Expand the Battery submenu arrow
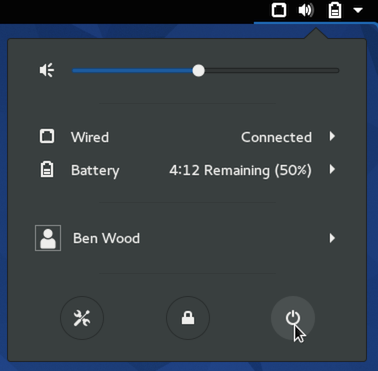This screenshot has height=371, width=378. click(x=332, y=170)
